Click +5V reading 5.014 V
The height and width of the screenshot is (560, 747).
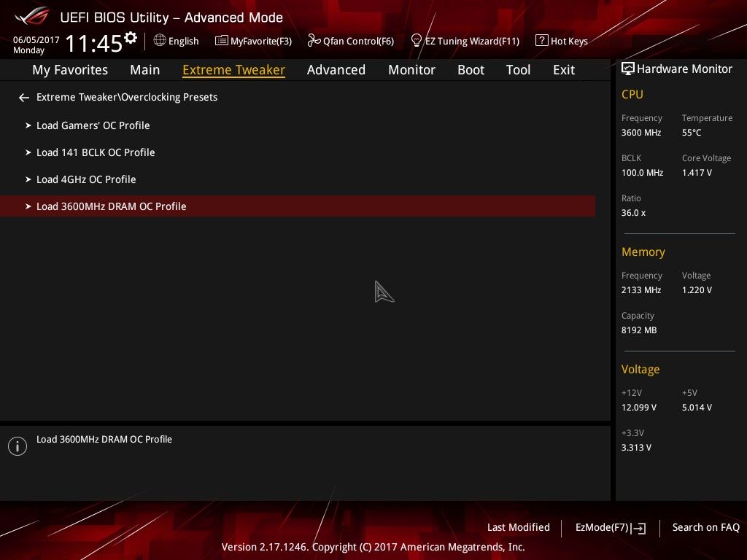point(697,408)
